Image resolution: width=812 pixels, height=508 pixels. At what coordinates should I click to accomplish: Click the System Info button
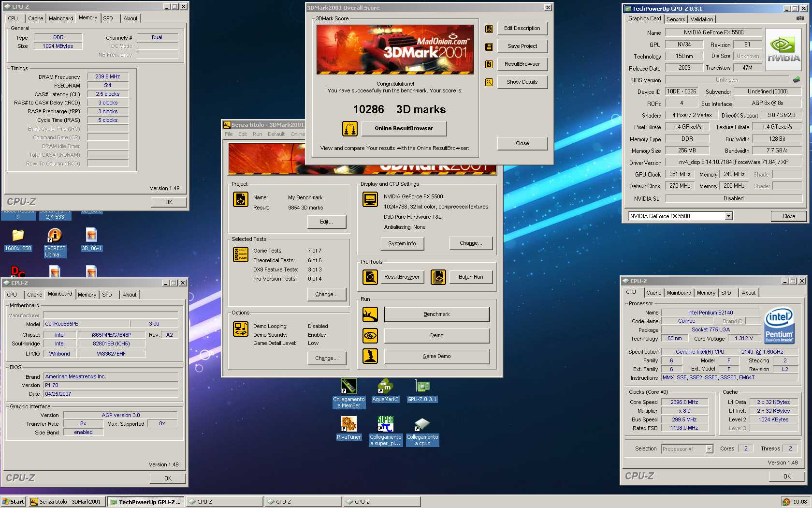402,243
